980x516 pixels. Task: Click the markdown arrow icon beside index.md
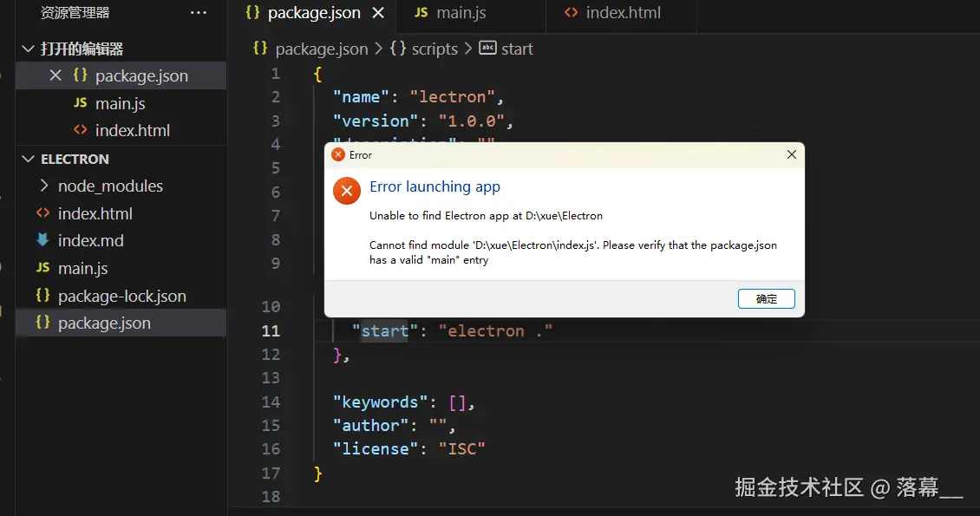[x=42, y=240]
